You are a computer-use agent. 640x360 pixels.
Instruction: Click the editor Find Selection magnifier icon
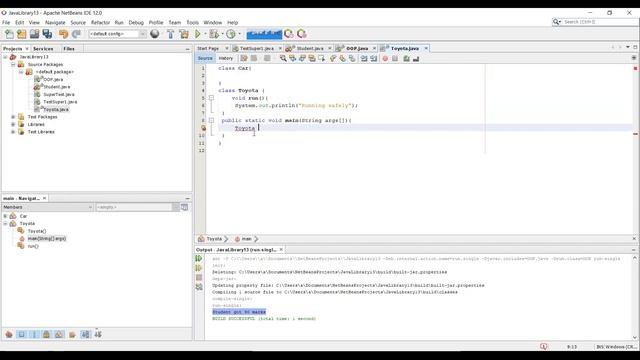pos(283,58)
